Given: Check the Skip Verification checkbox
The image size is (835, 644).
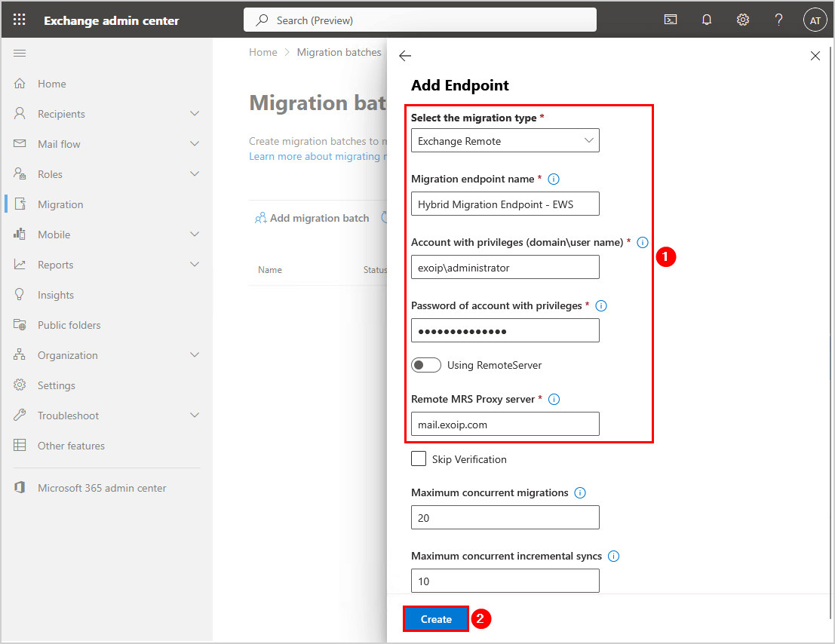Looking at the screenshot, I should point(419,458).
